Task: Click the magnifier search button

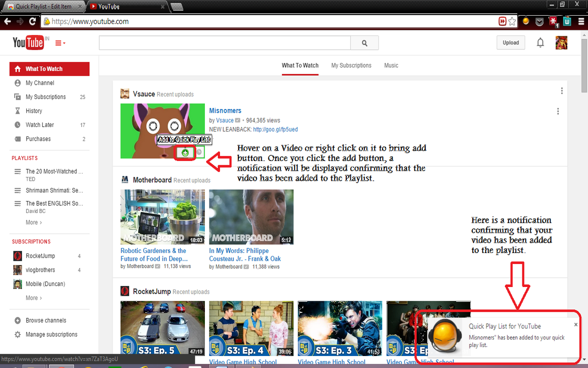Action: point(365,43)
